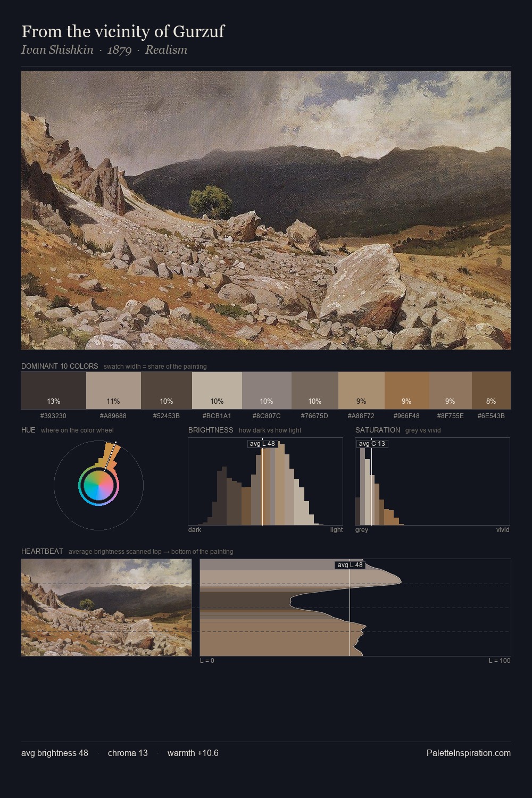Click the 'HUE' section heading
Screen dimensions: 532x798
tap(28, 430)
